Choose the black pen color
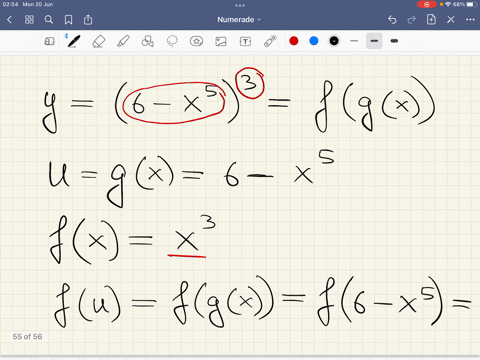This screenshot has height=360, width=480. [334, 41]
